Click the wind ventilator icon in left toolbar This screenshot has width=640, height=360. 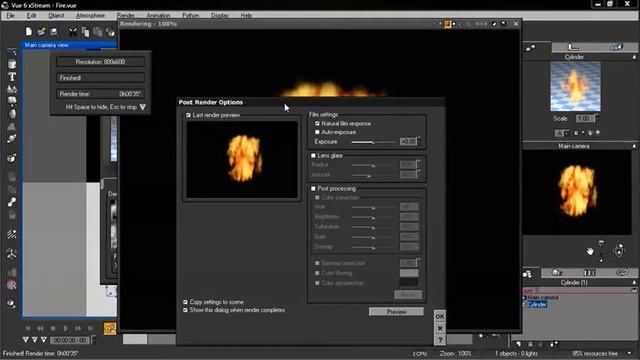point(12,253)
